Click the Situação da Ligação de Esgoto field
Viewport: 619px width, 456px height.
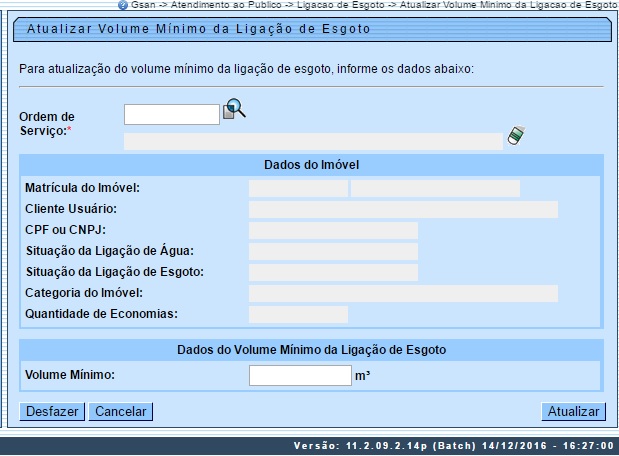pos(333,272)
